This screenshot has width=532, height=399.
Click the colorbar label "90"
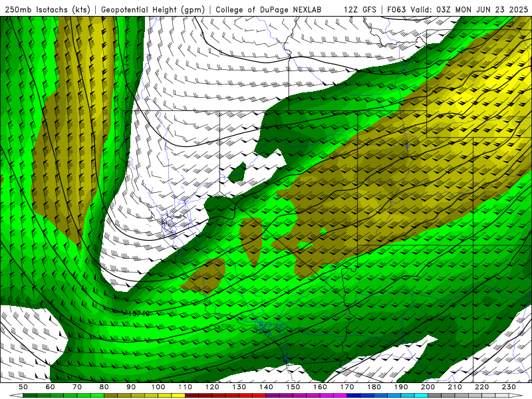[131, 387]
